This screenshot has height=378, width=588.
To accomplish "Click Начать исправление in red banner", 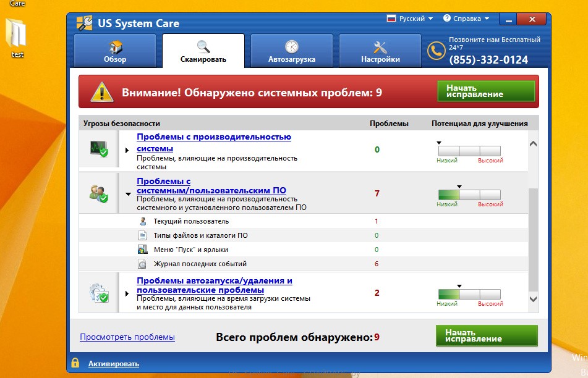I will (486, 91).
